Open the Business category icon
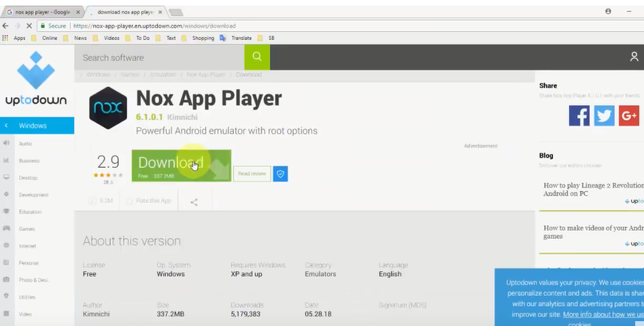 (x=6, y=161)
